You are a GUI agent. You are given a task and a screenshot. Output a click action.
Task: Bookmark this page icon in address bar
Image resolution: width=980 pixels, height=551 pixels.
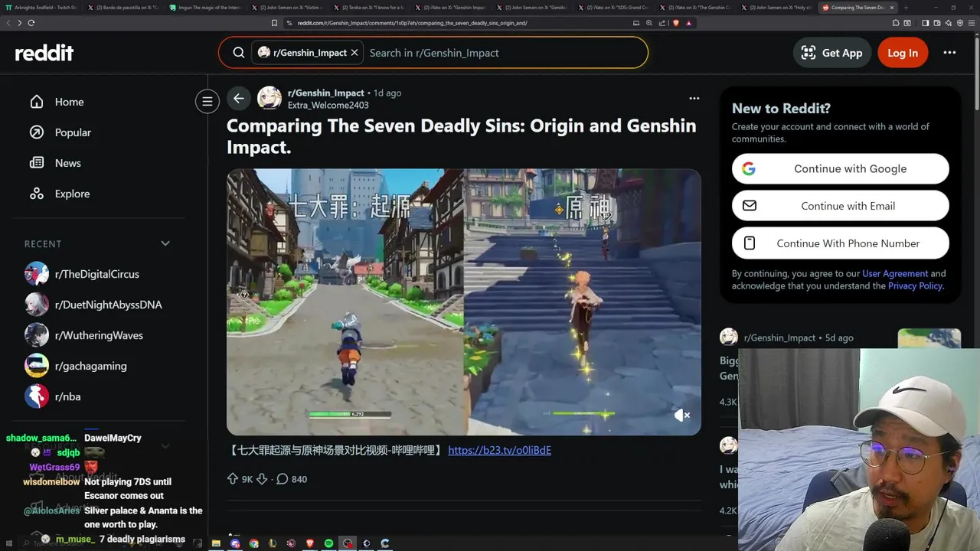[x=274, y=23]
